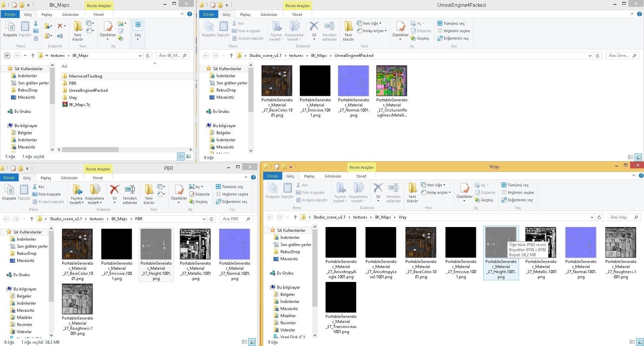Switch to Paylaş tab in Vray window
644x346 pixels.
tap(309, 176)
